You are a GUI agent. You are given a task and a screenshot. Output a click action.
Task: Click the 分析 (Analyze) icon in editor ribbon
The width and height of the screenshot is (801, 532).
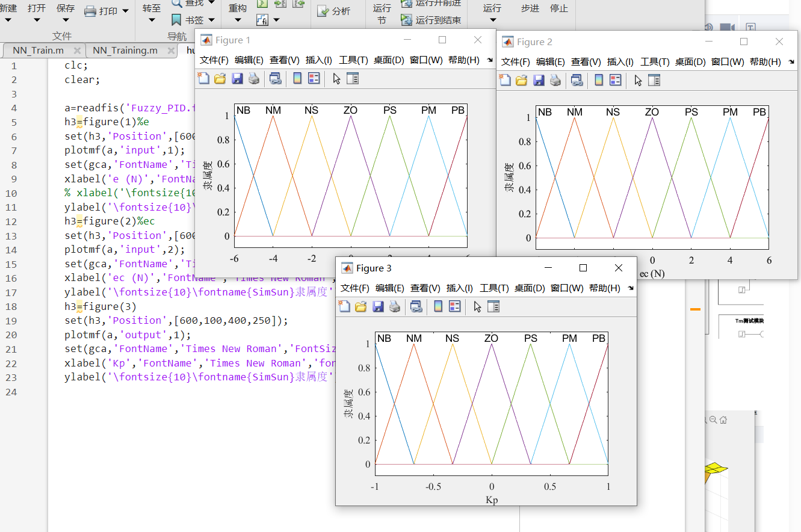pos(334,11)
